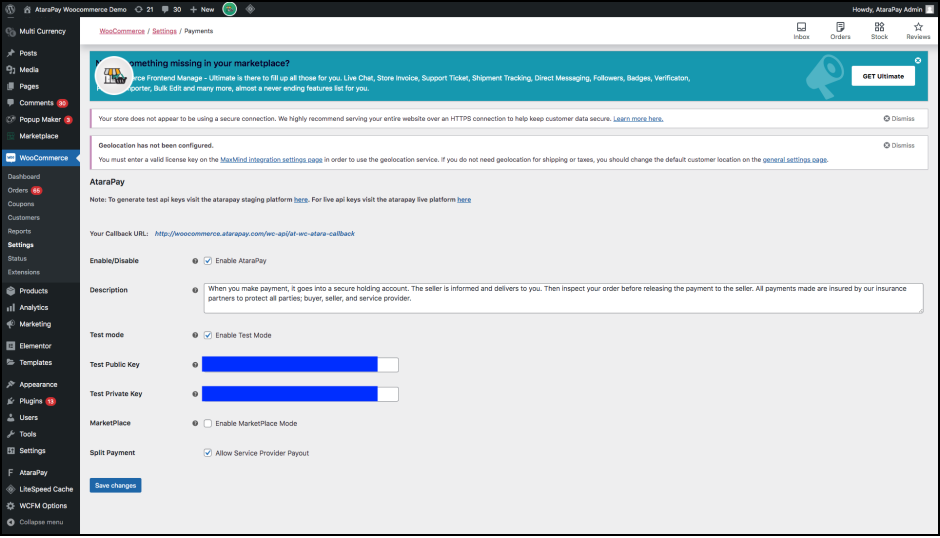Dismiss the Geolocation not configured notice
940x538 pixels.
[899, 146]
